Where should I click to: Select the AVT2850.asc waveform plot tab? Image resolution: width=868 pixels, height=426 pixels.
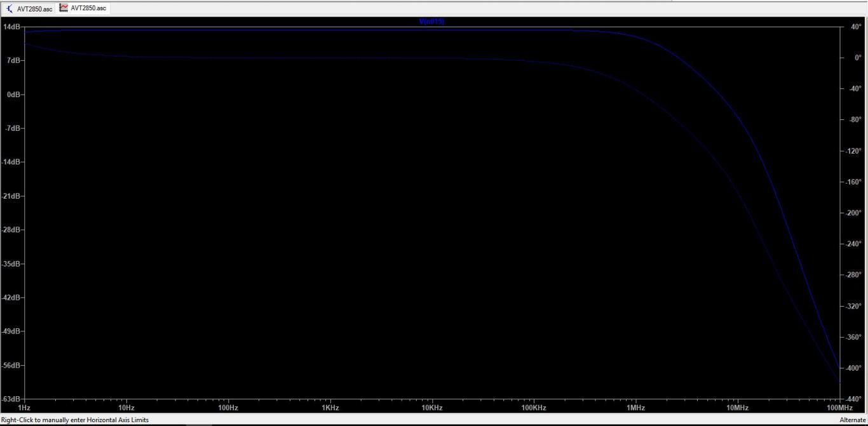click(83, 8)
